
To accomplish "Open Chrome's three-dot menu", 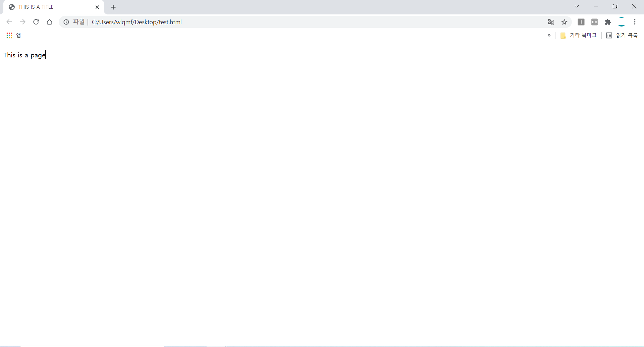I will click(x=635, y=22).
